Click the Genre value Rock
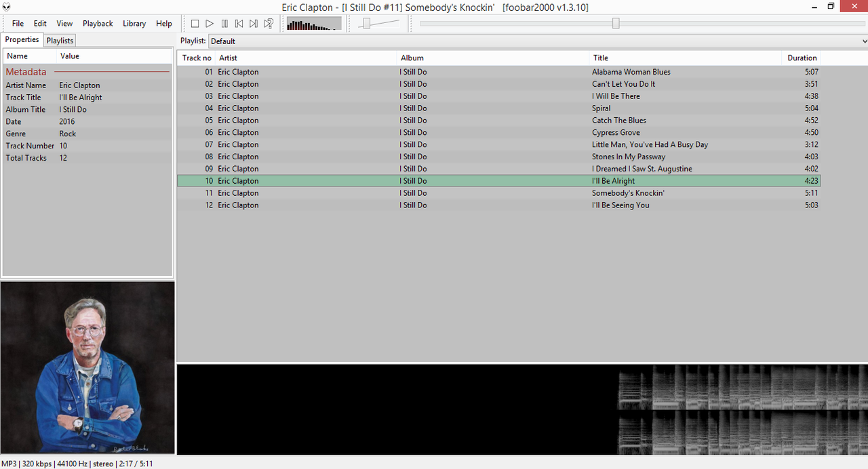This screenshot has height=469, width=868. [67, 134]
